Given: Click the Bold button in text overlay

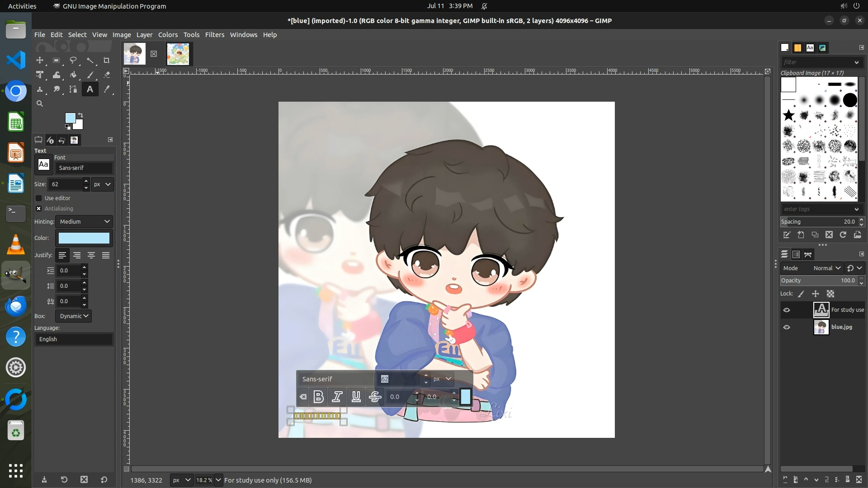Looking at the screenshot, I should [318, 397].
